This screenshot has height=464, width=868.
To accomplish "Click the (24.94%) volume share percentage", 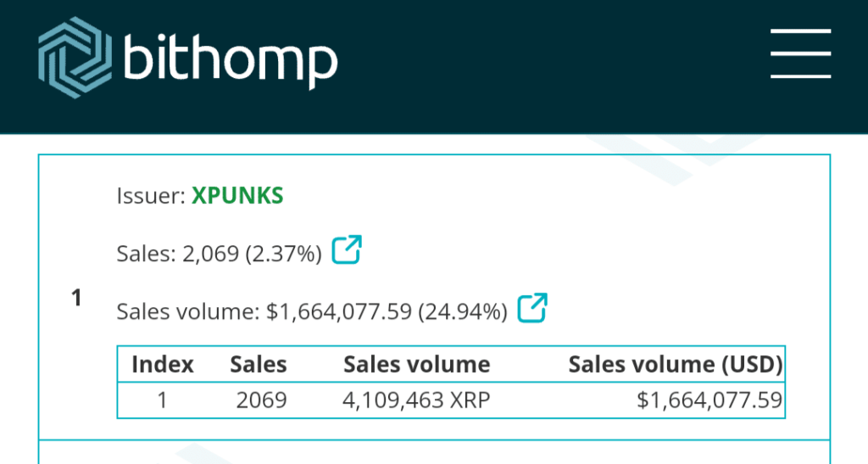I will 461,311.
